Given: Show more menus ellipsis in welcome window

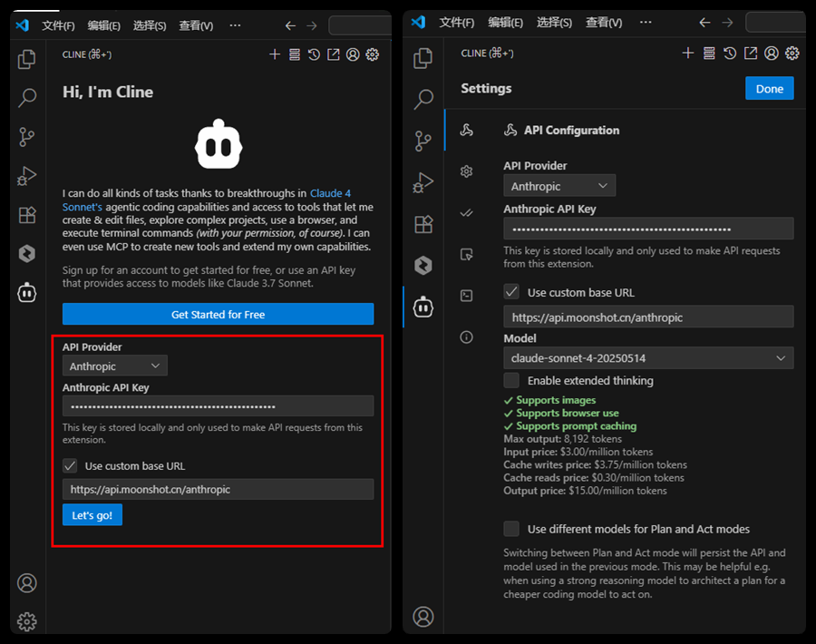Looking at the screenshot, I should [235, 25].
